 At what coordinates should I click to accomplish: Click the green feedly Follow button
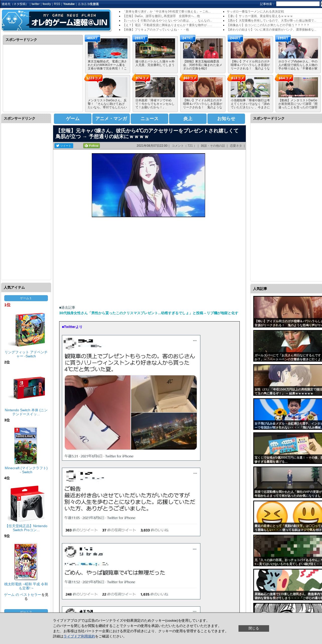pyautogui.click(x=92, y=146)
